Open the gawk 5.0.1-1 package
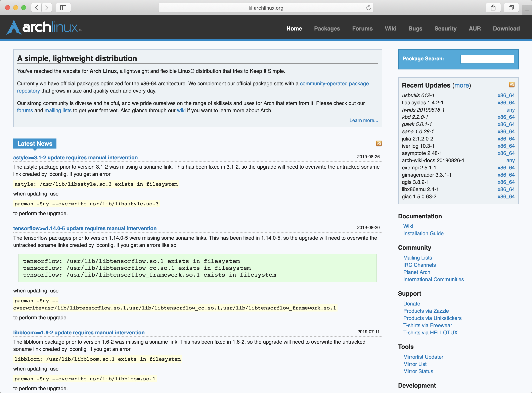The image size is (532, 393). pos(417,124)
